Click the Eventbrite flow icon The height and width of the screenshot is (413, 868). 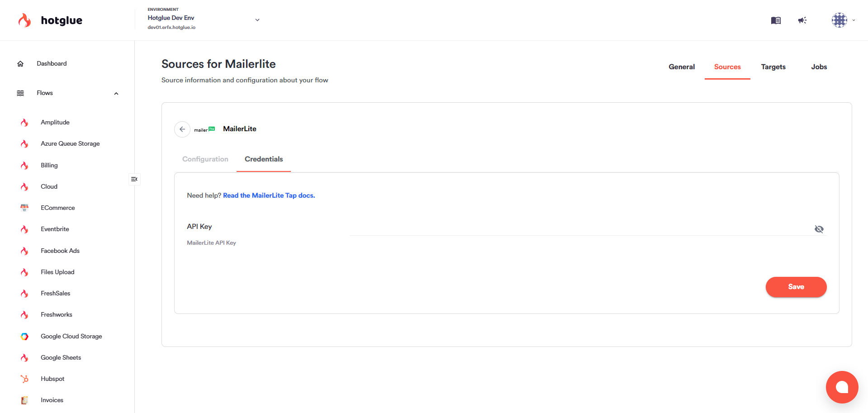[24, 229]
